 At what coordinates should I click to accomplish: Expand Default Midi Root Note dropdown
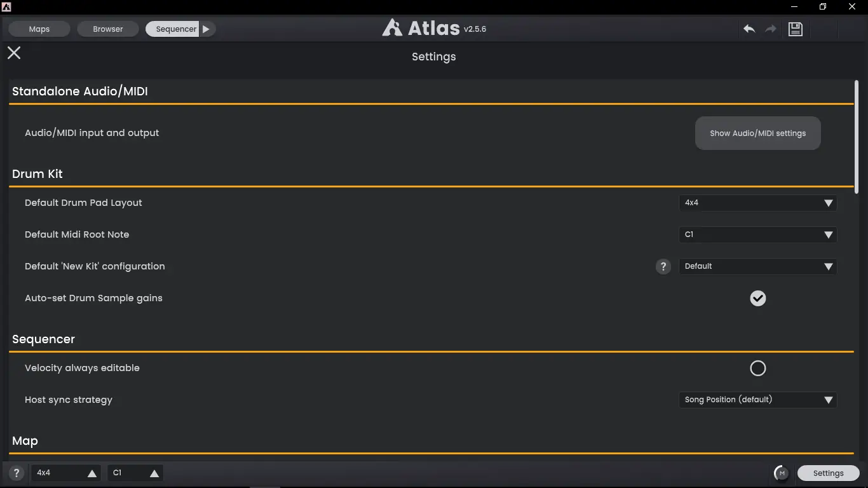pos(757,235)
